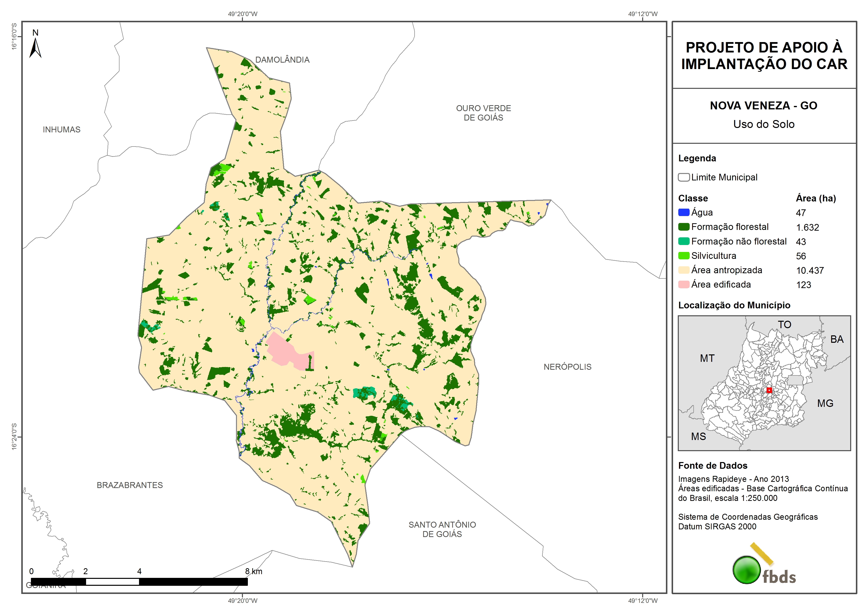The width and height of the screenshot is (868, 614).
Task: Click the Área edificada pink swatch
Action: click(x=683, y=285)
